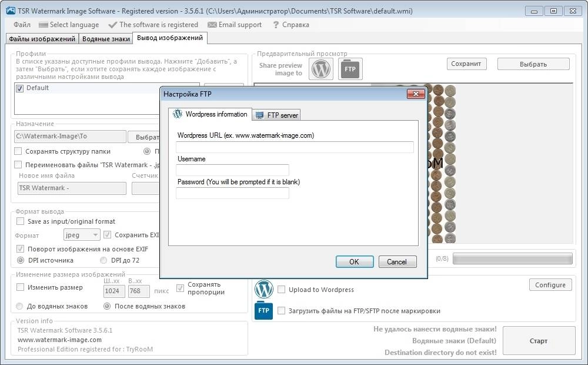This screenshot has width=588, height=365.
Task: Click Configure upload button
Action: (x=550, y=284)
